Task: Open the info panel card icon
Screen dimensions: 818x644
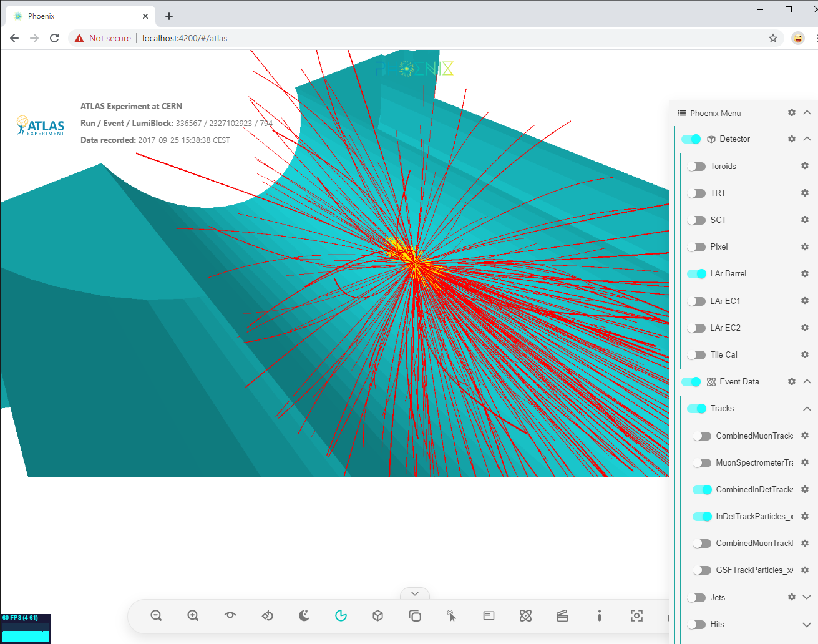Action: pos(489,616)
